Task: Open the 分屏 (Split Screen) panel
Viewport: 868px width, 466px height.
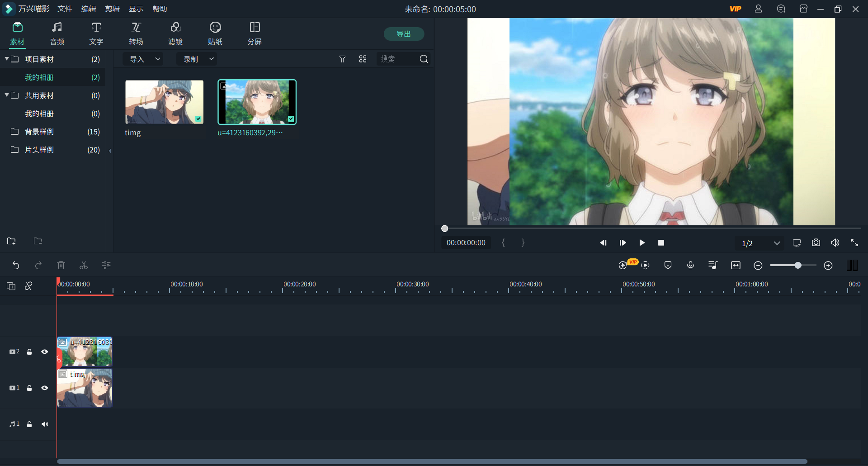Action: click(x=255, y=33)
